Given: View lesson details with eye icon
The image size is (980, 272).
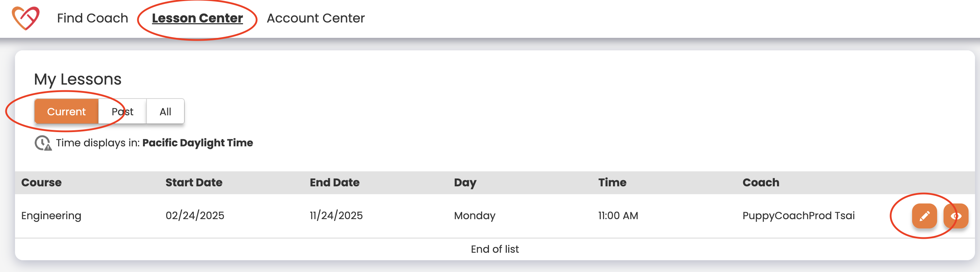Looking at the screenshot, I should pos(956,216).
